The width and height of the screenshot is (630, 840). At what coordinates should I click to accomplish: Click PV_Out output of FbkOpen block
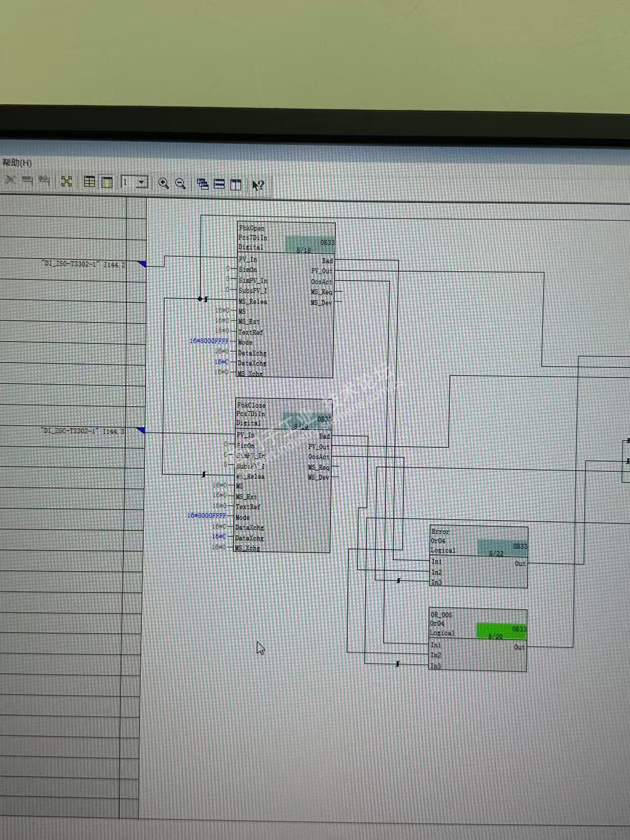322,271
